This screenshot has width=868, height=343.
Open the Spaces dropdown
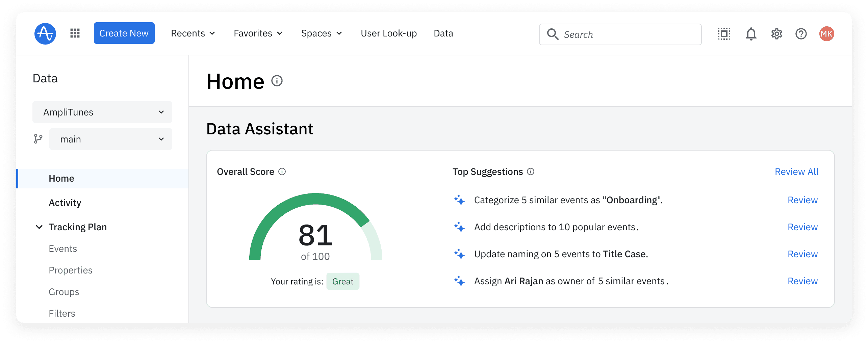[x=321, y=33]
